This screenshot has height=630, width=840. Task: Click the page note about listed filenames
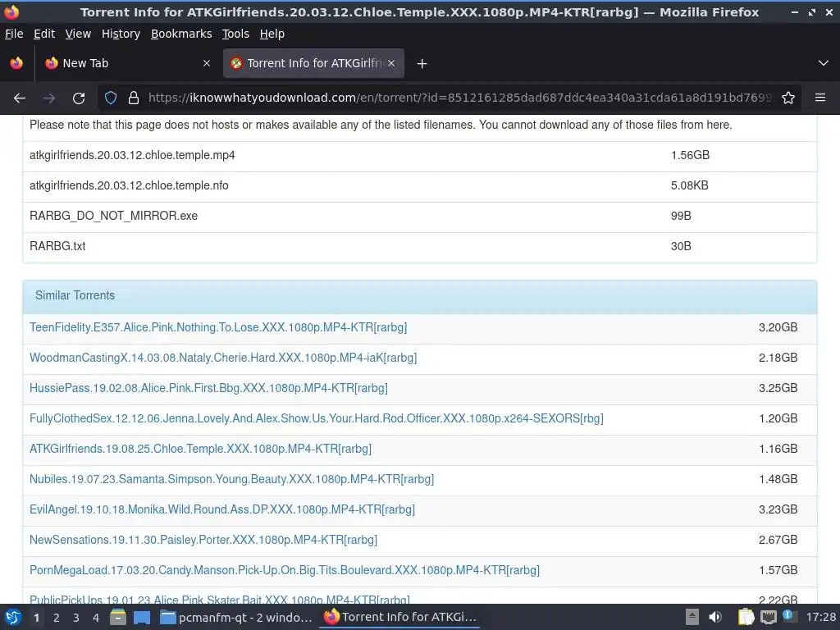click(x=381, y=125)
